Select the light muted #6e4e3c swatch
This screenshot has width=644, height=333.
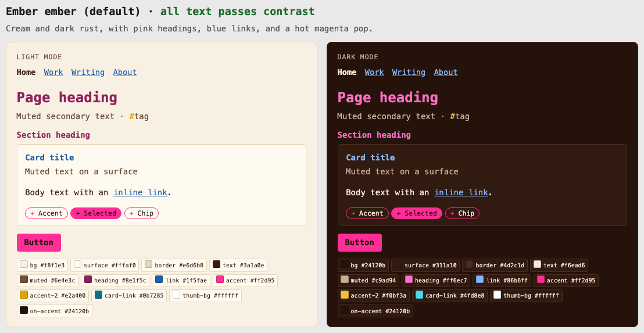(48, 281)
